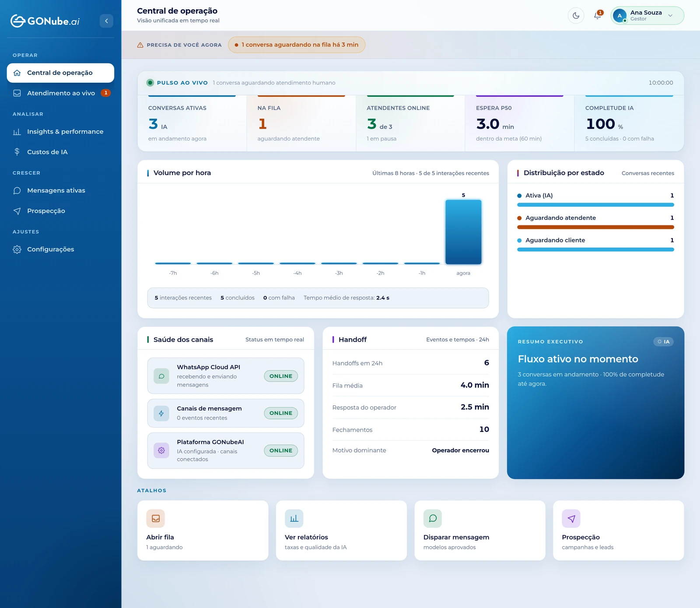Viewport: 700px width, 608px height.
Task: Click 'Fluxo ativo no momento' heading
Action: pos(578,359)
